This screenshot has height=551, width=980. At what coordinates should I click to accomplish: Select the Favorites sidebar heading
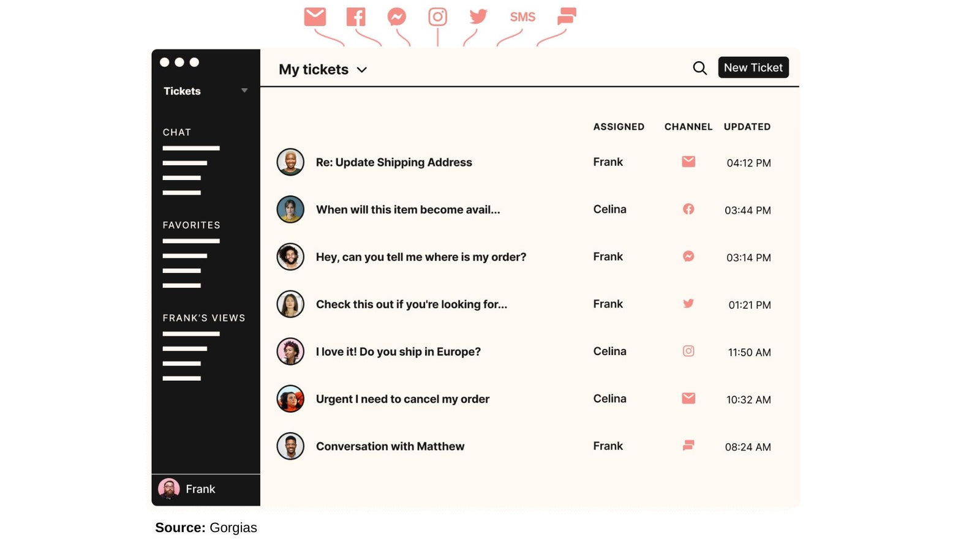[191, 225]
